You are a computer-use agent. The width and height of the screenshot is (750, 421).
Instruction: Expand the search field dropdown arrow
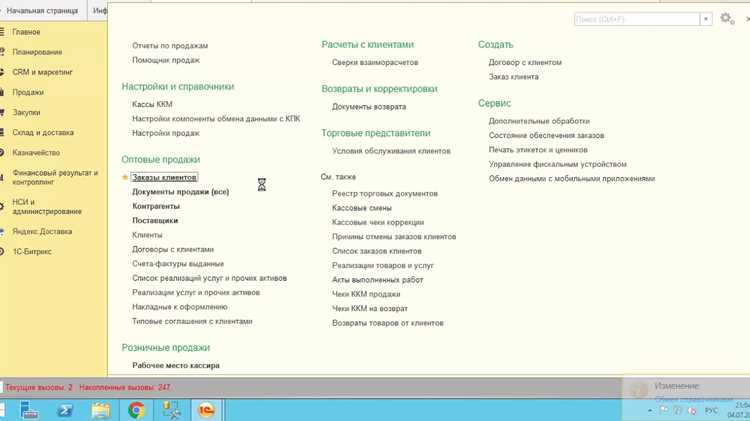point(706,19)
